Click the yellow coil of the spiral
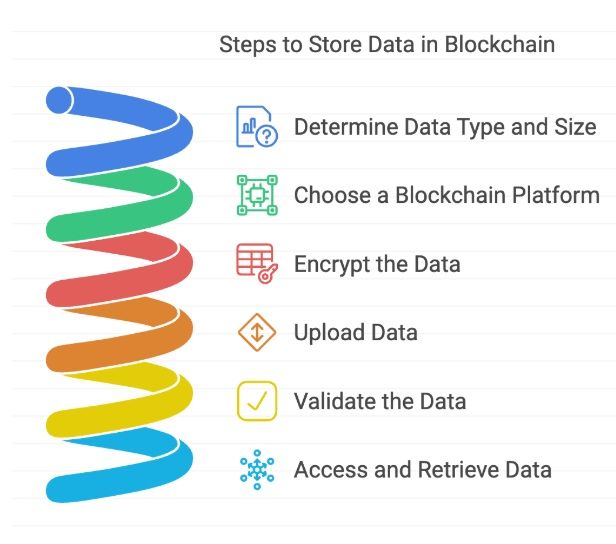 pos(119,400)
